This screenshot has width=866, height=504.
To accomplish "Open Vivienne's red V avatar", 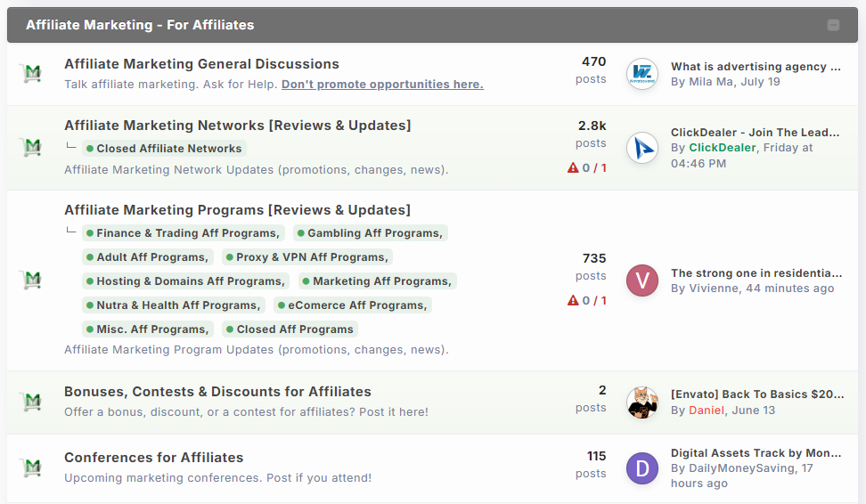I will click(x=642, y=280).
